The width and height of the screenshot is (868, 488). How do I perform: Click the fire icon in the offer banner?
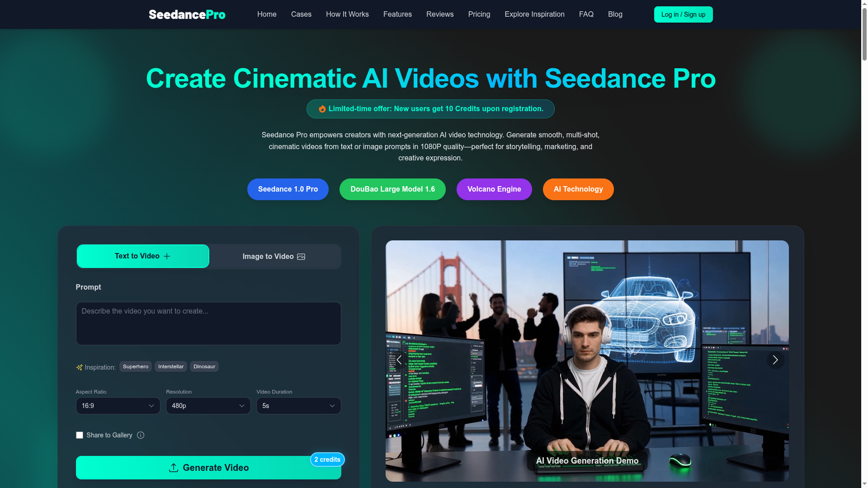point(322,109)
